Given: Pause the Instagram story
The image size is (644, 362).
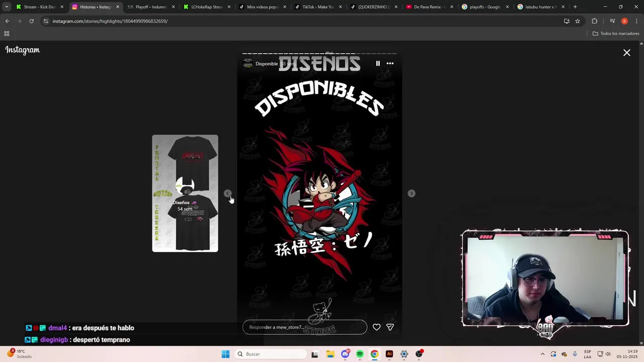Looking at the screenshot, I should [378, 63].
